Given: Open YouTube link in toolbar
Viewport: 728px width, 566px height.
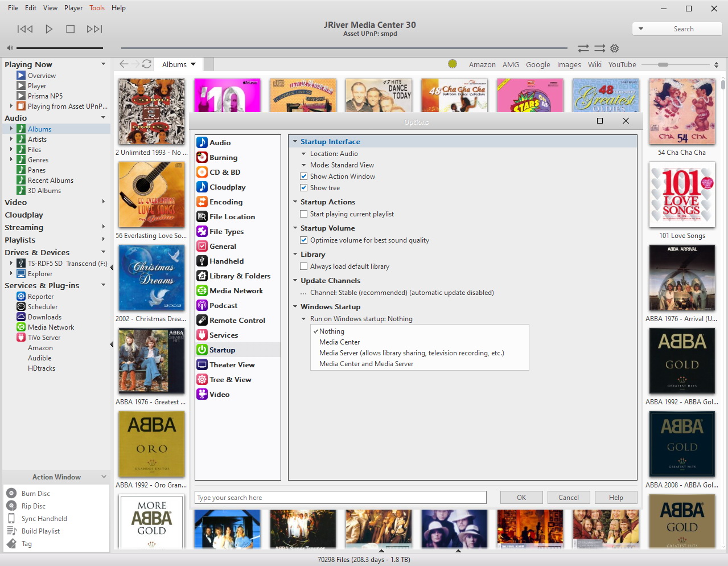Looking at the screenshot, I should [x=622, y=65].
